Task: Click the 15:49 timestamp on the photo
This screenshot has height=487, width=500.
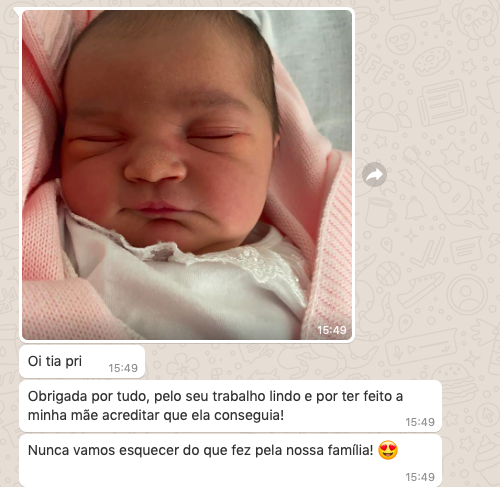Action: pos(332,330)
